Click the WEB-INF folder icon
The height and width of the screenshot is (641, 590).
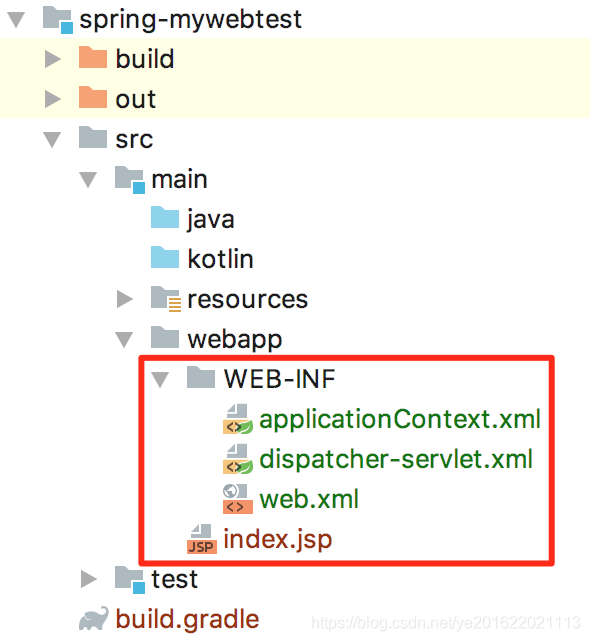click(x=201, y=377)
